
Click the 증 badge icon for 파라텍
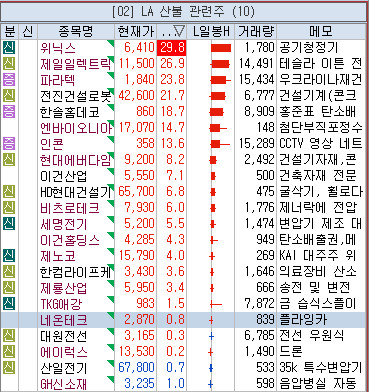9,79
